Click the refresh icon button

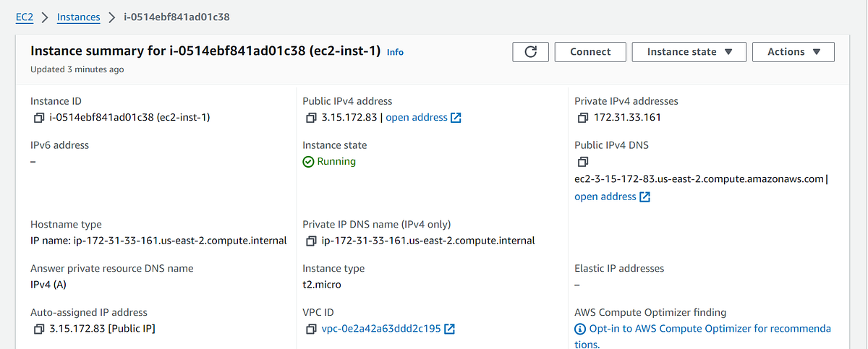coord(531,52)
